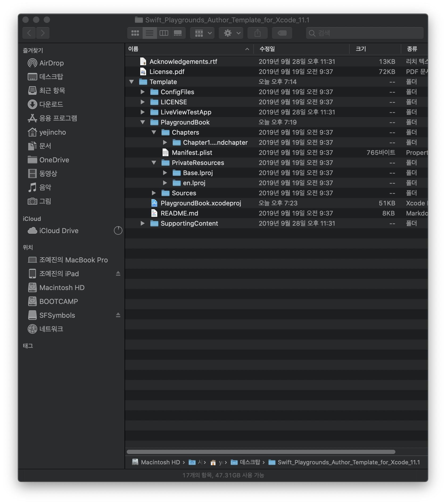The height and width of the screenshot is (504, 446).
Task: Open OneDrive in the sidebar
Action: tap(71, 160)
